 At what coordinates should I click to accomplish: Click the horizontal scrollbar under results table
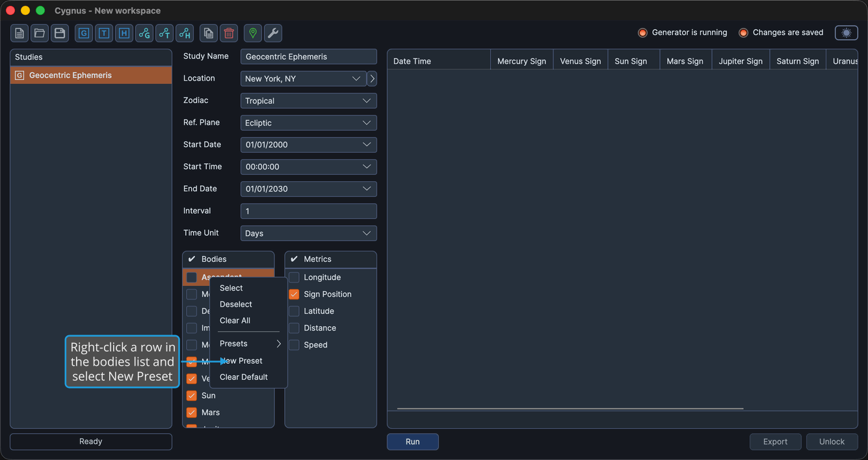pos(570,409)
